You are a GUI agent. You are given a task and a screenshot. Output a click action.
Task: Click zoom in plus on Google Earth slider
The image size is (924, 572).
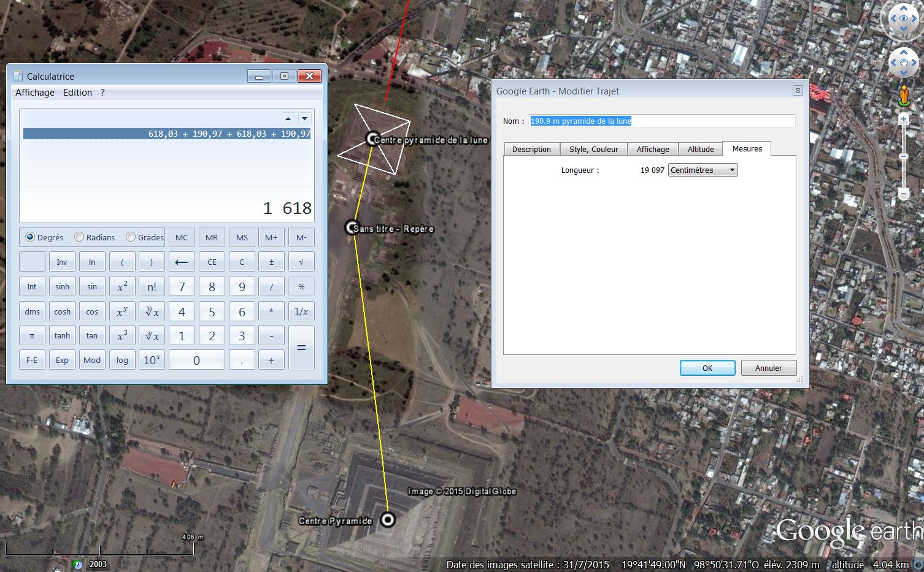pyautogui.click(x=904, y=120)
